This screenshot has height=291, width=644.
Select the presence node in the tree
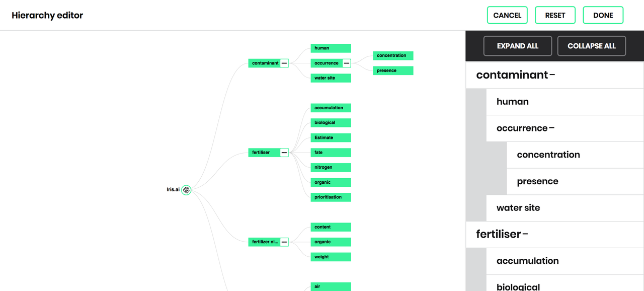click(393, 71)
